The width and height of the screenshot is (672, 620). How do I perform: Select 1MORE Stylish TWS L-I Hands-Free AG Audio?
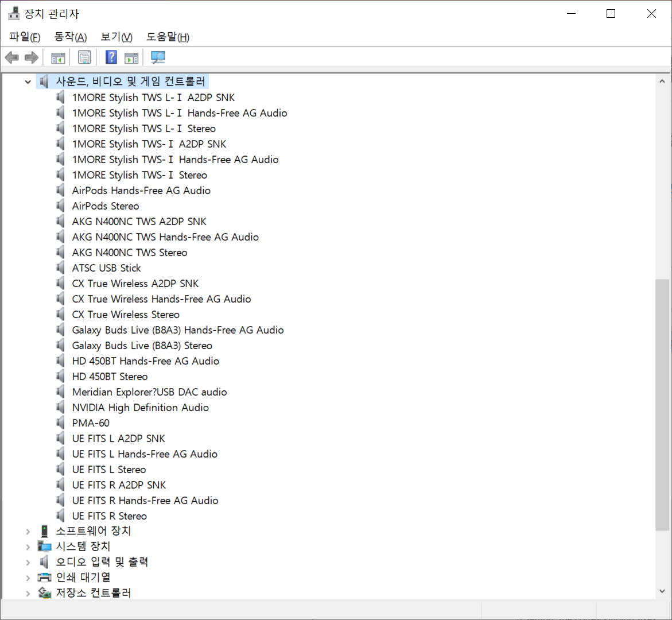[180, 113]
